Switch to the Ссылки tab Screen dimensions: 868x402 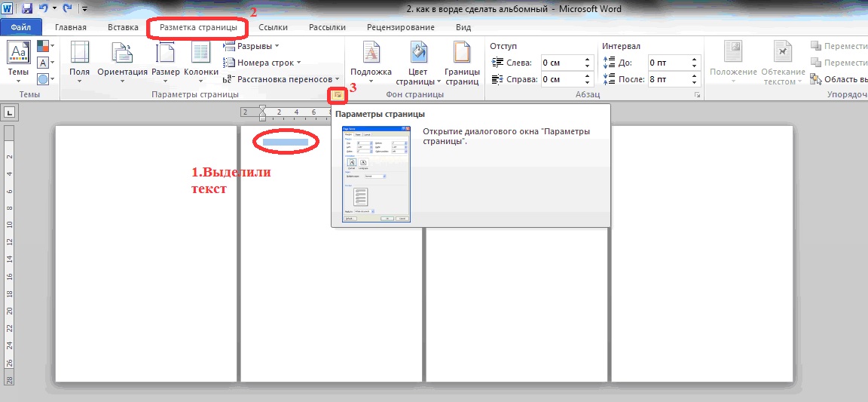pyautogui.click(x=273, y=27)
